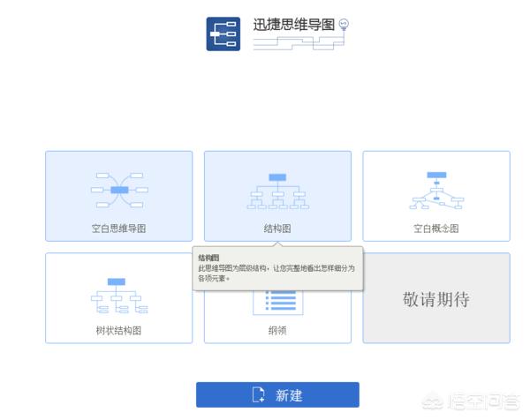Click the 新建 create button
530x420 pixels.
click(x=277, y=394)
